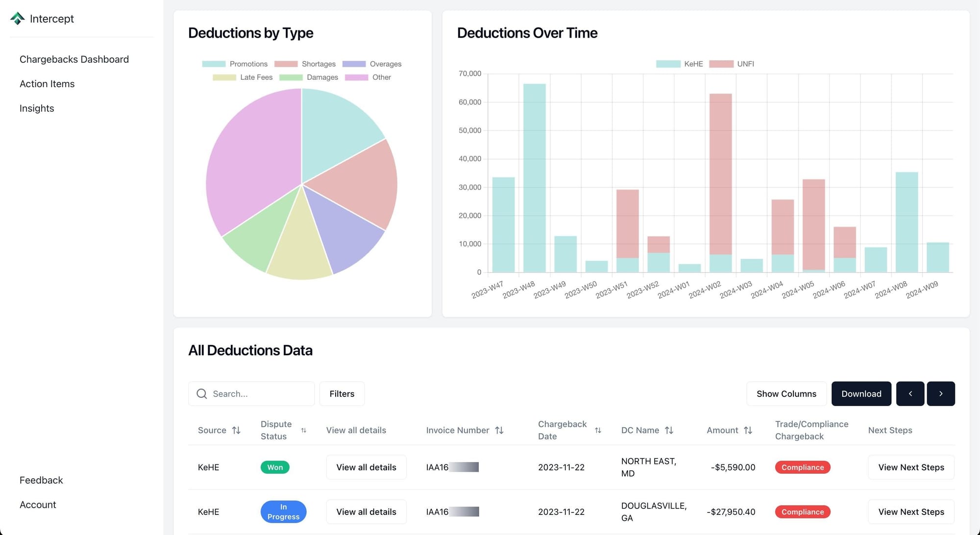Viewport: 980px width, 535px height.
Task: Click the Intercept logo icon
Action: (x=18, y=19)
